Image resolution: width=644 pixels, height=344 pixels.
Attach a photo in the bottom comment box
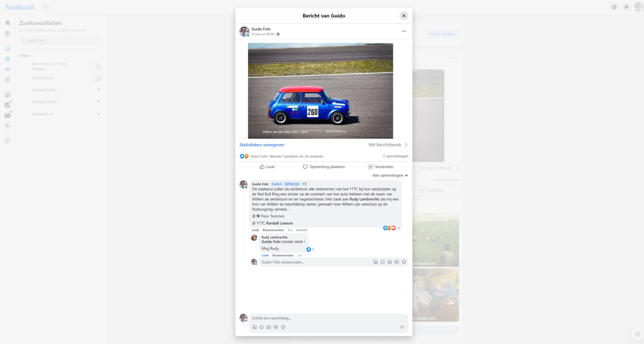pos(269,327)
